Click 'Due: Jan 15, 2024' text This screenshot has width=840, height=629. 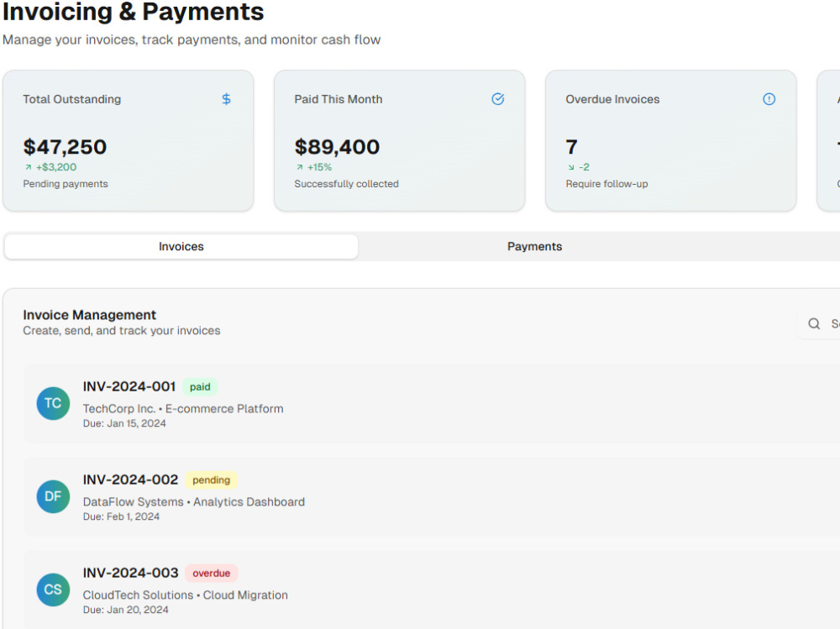[124, 423]
